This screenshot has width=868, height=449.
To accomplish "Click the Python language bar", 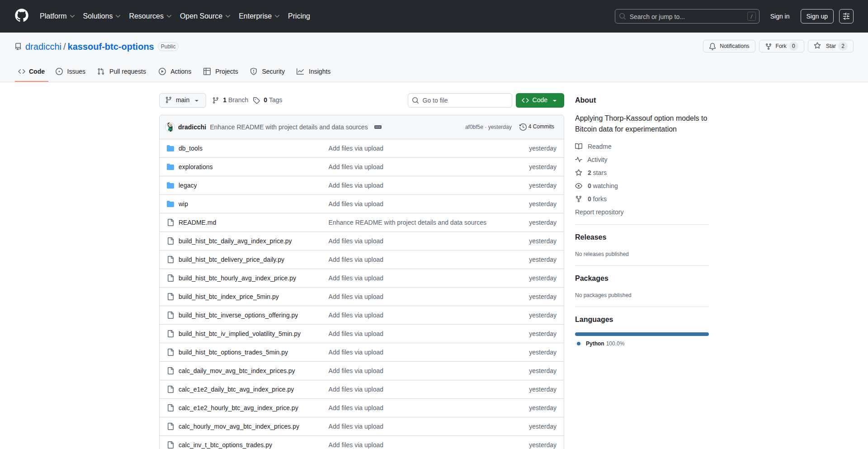I will tap(642, 334).
